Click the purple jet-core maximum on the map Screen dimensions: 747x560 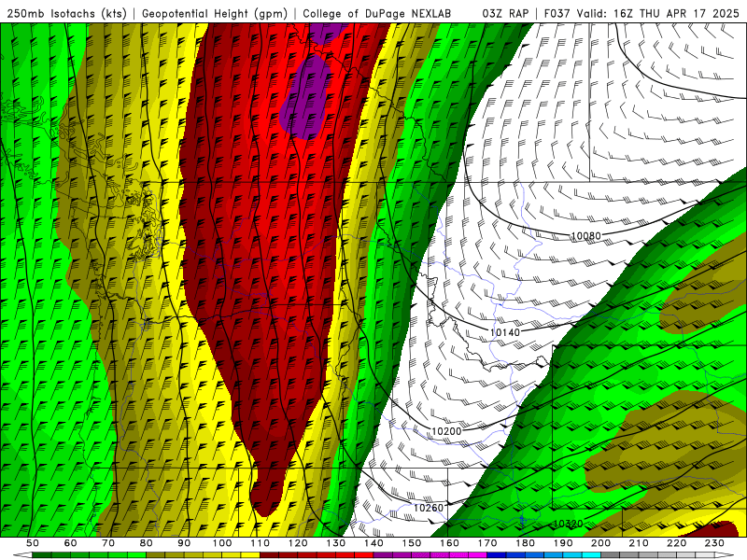306,97
